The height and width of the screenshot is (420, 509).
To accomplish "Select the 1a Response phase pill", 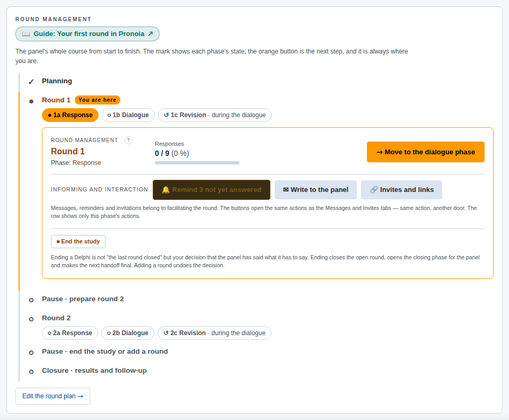I will (x=70, y=115).
